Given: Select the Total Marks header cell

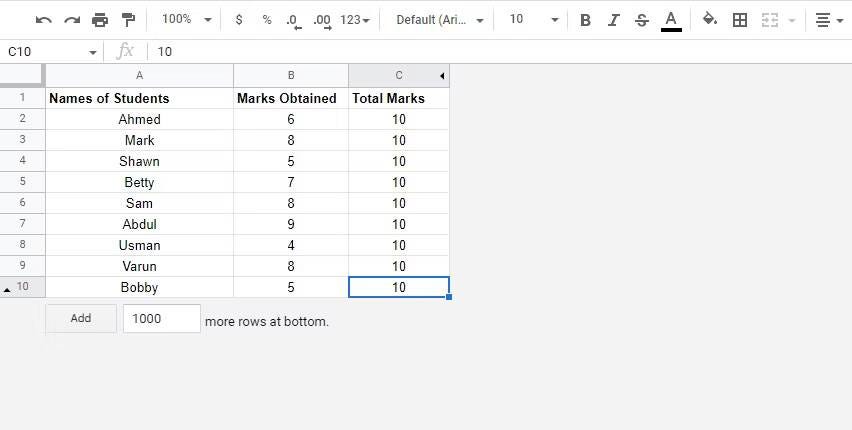Looking at the screenshot, I should pyautogui.click(x=399, y=98).
